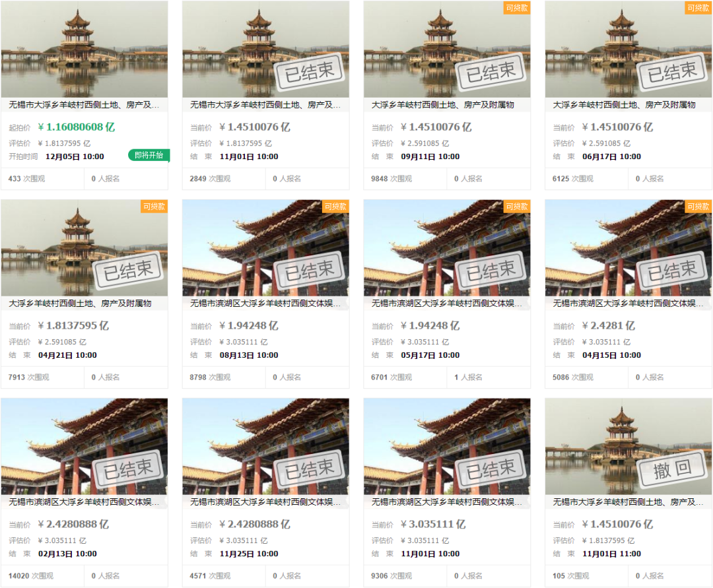Click 可贷款 tag on 9848 次围观 listing
713x588 pixels.
point(517,8)
